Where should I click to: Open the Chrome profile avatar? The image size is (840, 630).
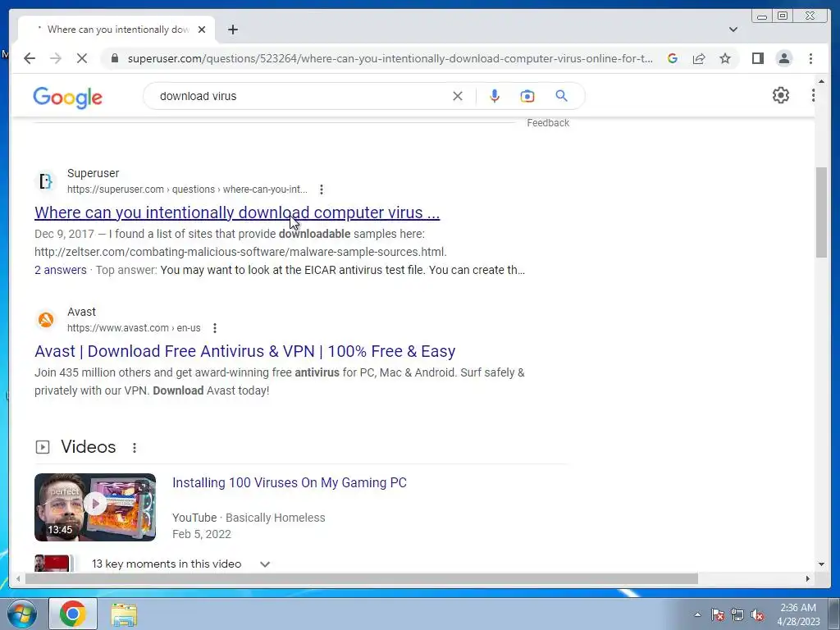783,58
